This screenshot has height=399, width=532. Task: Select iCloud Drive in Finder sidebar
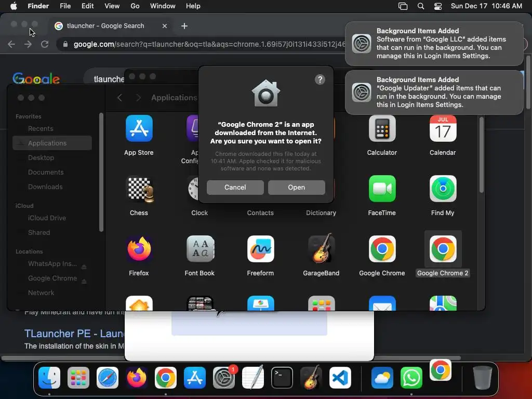click(52, 218)
